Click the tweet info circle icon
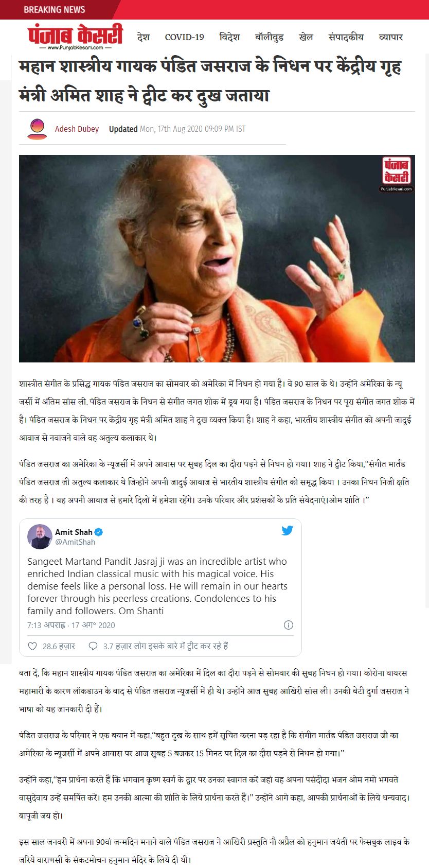 [x=289, y=625]
